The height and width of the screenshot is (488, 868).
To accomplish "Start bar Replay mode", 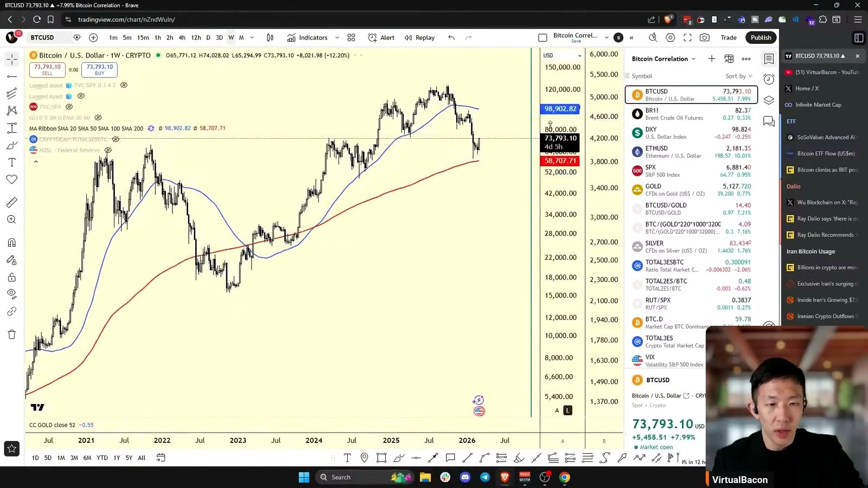I will [419, 37].
